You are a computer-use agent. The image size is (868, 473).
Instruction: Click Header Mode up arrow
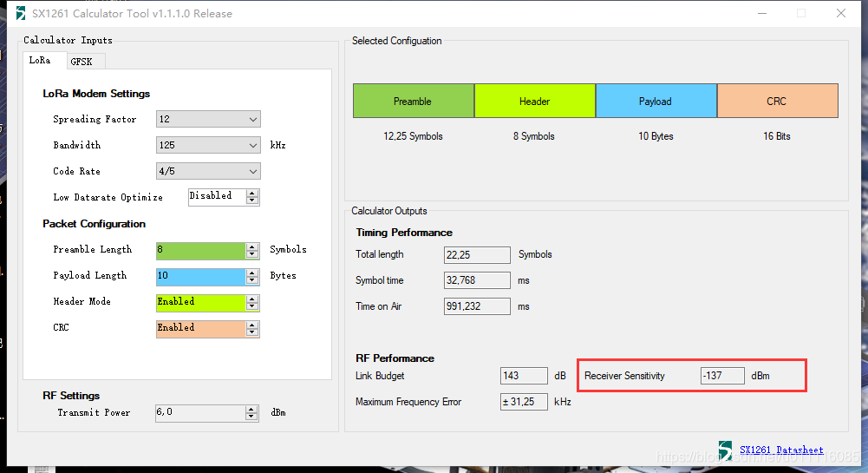252,299
